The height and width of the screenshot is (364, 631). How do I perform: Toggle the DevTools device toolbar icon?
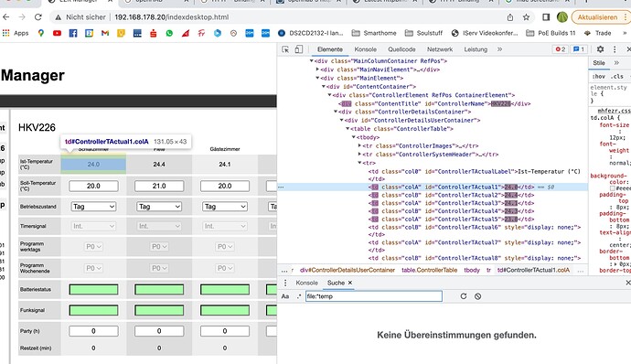click(x=299, y=49)
